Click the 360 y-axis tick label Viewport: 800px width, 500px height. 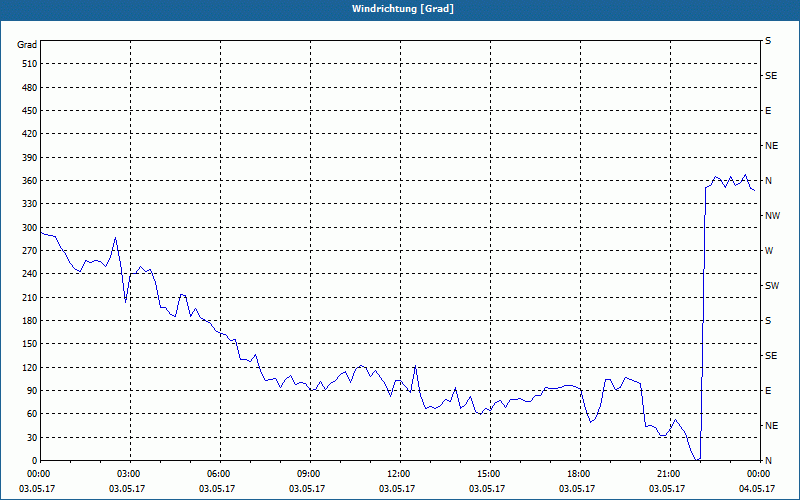tap(30, 181)
